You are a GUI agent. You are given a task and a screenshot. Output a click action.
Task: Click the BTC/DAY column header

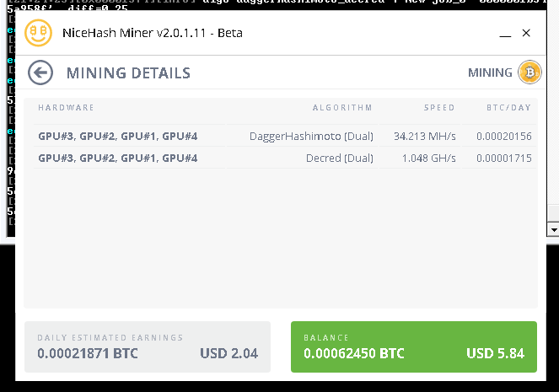(508, 108)
